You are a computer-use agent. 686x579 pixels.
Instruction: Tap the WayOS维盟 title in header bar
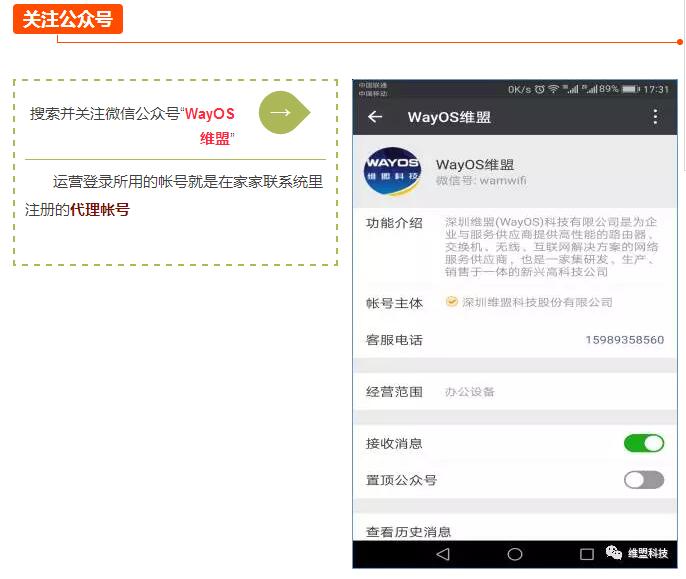(449, 117)
